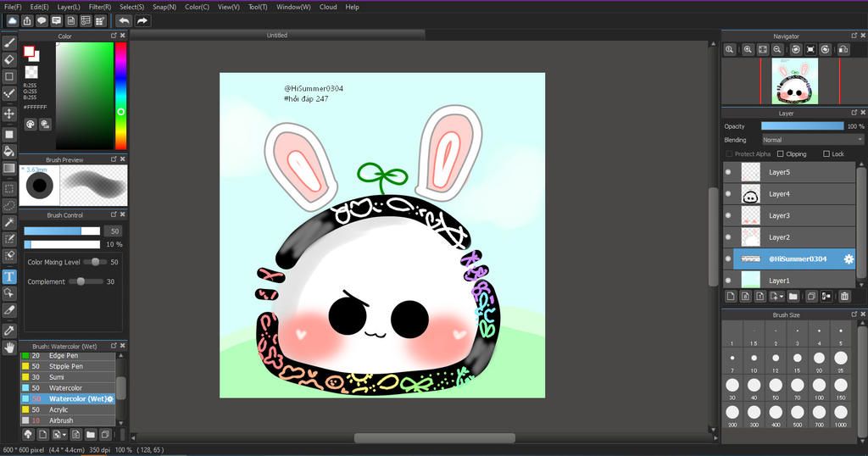Select the Brush tool

(8, 42)
